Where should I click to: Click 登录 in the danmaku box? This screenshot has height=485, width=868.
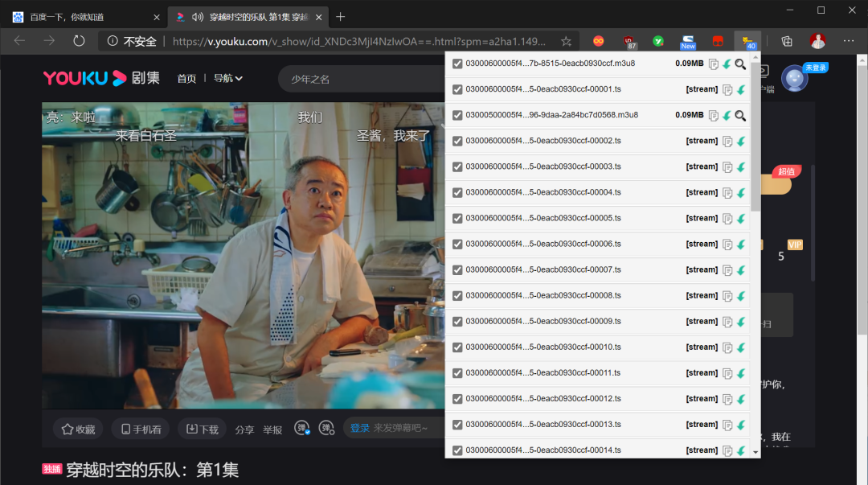pyautogui.click(x=360, y=428)
